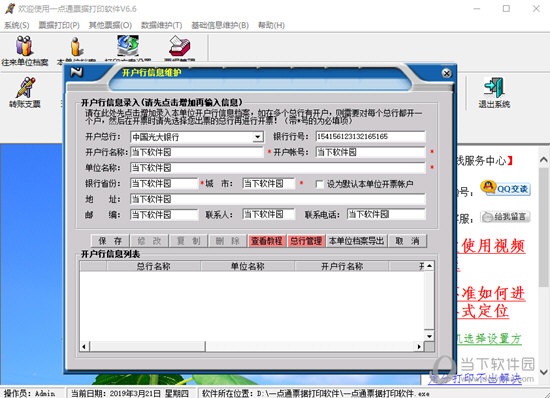Click the 银行行号 input field

370,137
